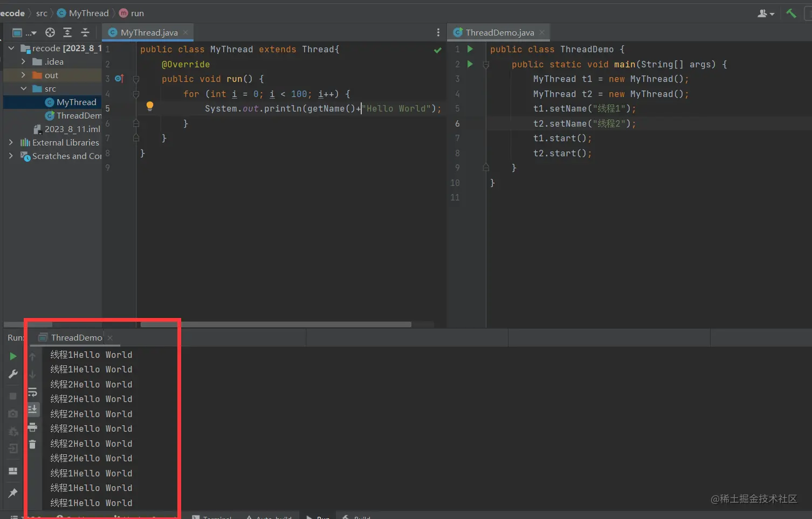
Task: Click the green Build hammer icon
Action: click(791, 13)
